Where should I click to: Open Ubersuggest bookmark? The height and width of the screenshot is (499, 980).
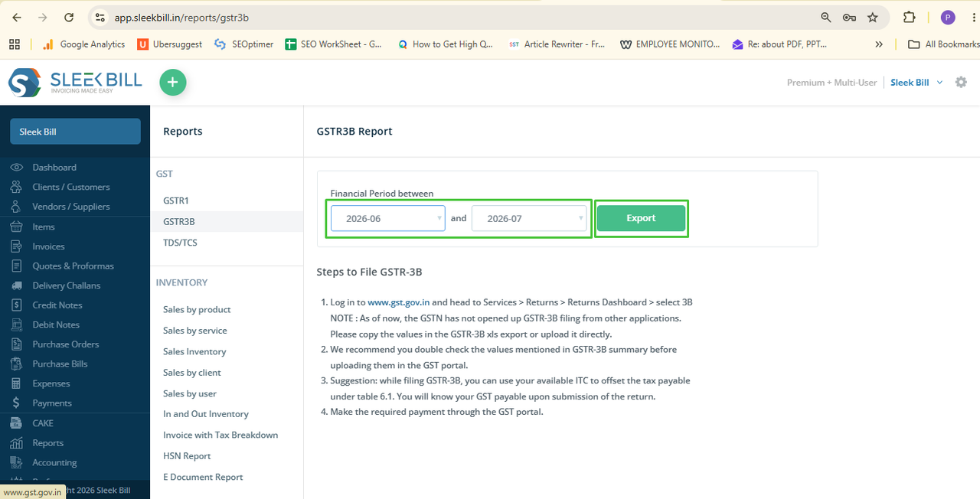click(x=170, y=44)
